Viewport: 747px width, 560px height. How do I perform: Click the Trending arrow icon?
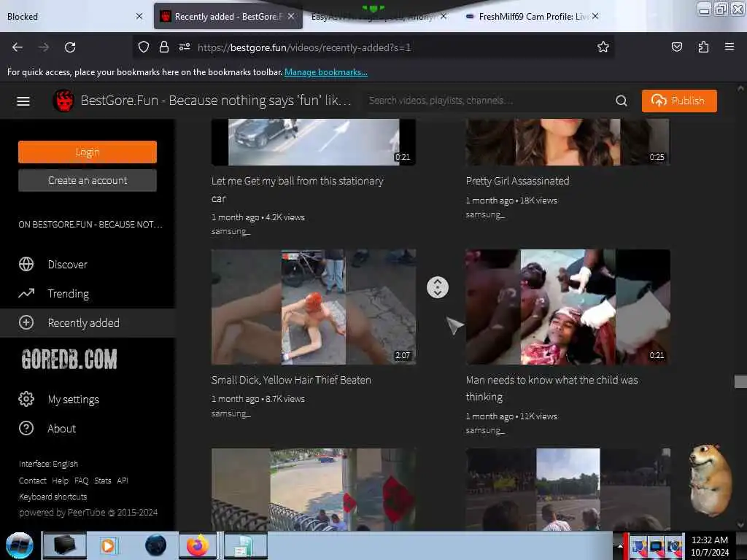point(26,293)
